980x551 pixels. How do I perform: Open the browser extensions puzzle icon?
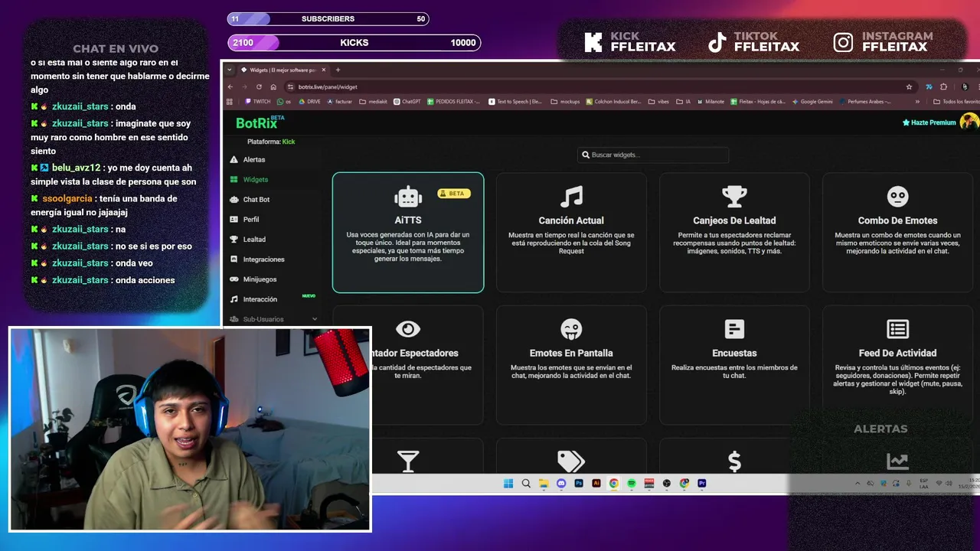[943, 86]
